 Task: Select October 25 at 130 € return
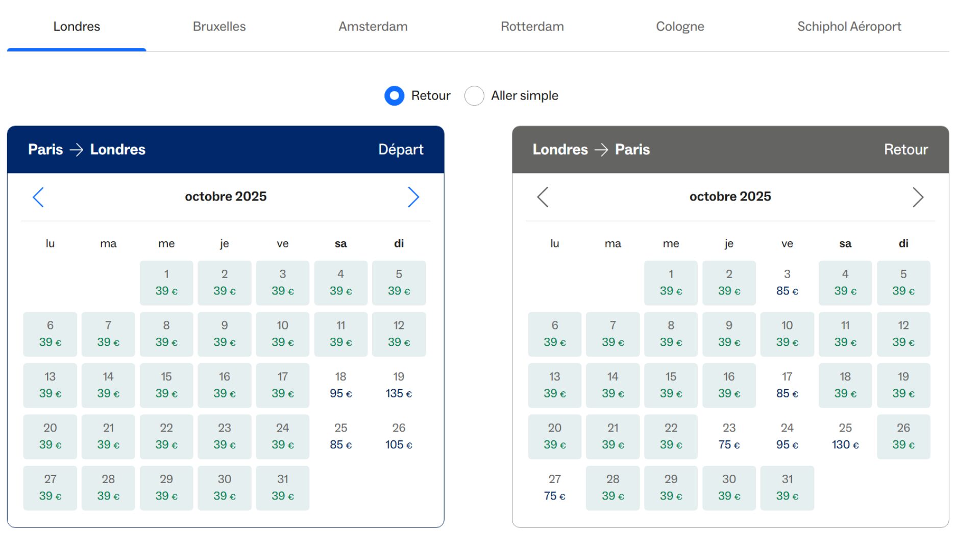(x=845, y=437)
